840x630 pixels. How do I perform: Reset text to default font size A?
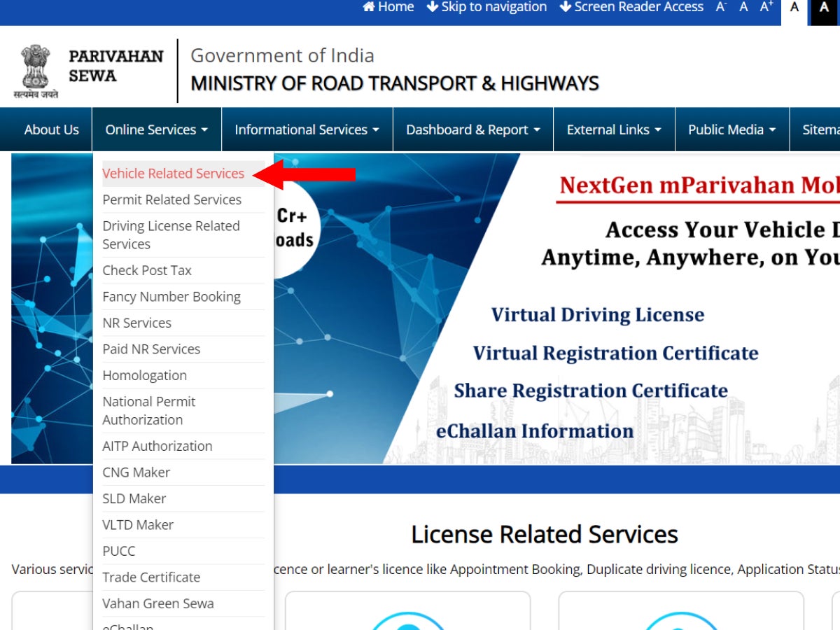pyautogui.click(x=743, y=8)
